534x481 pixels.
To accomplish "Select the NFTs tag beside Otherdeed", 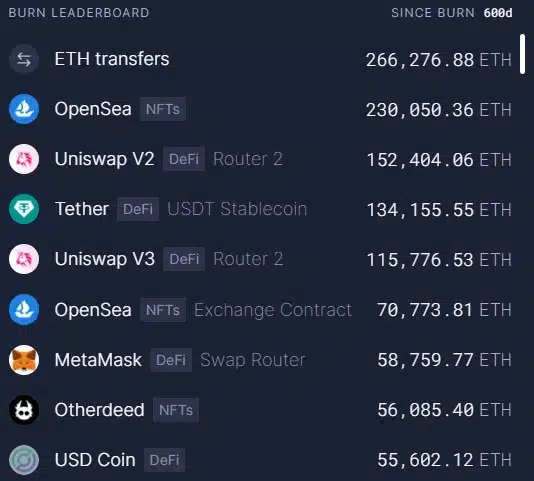I will 176,410.
